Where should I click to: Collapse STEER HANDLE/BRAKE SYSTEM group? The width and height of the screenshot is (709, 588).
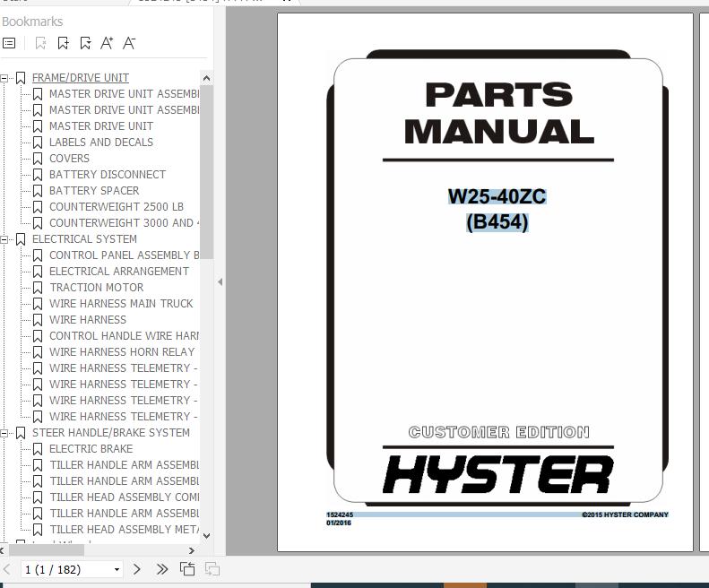[x=4, y=433]
